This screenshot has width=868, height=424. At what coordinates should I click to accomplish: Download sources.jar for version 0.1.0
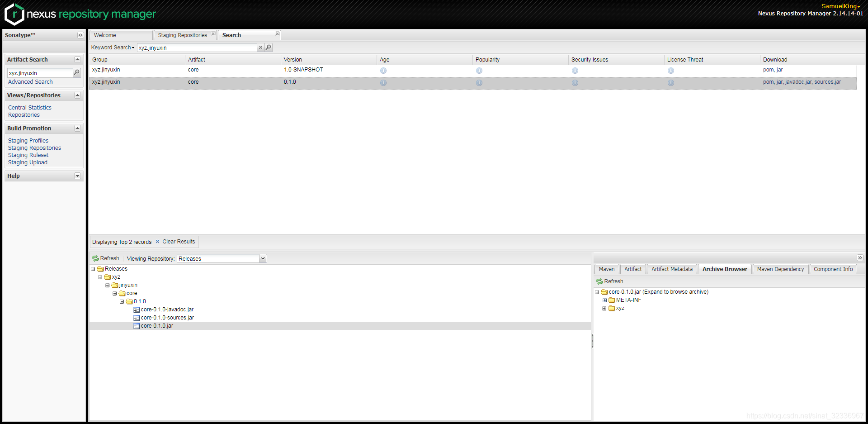(827, 82)
